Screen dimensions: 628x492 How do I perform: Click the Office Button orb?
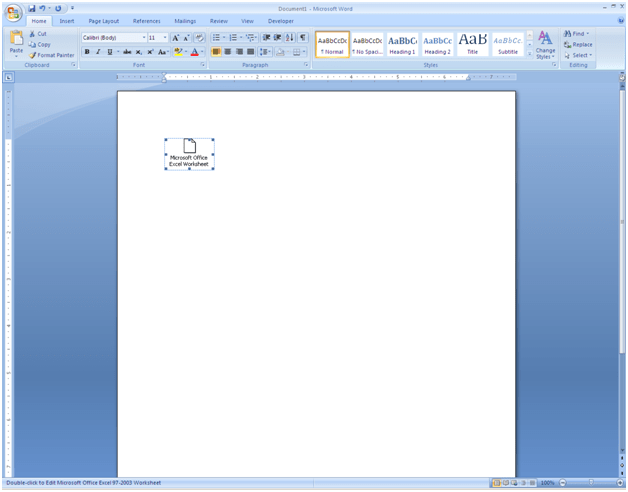[13, 12]
